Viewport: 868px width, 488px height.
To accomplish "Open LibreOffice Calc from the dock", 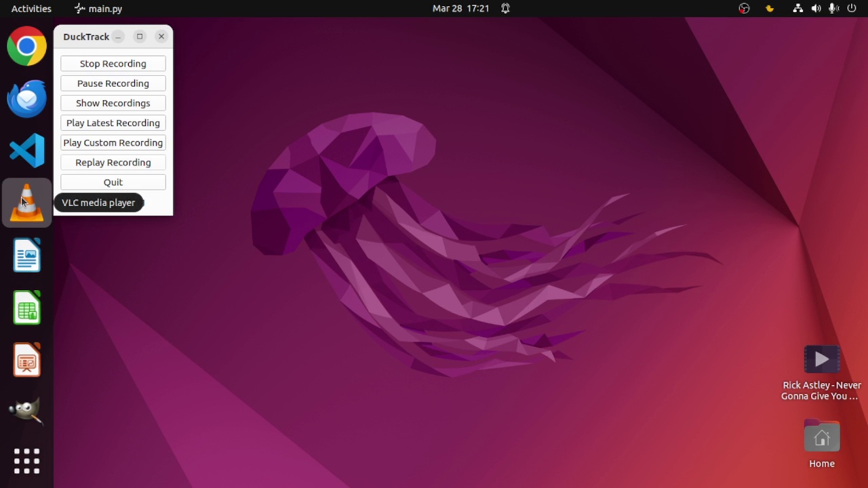I will tap(27, 308).
